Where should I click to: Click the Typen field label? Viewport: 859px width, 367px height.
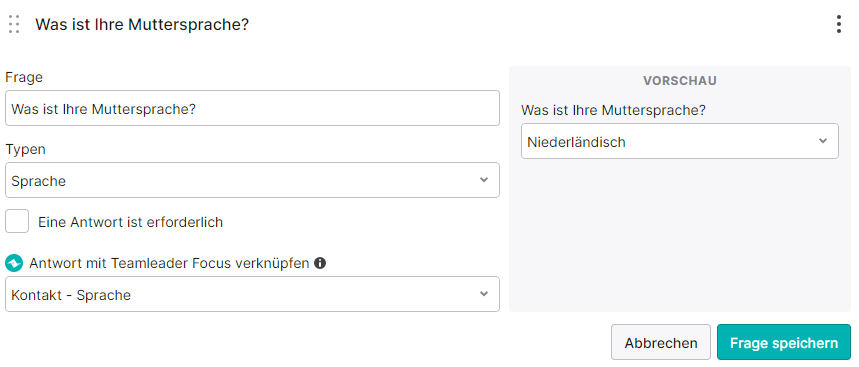coord(26,150)
